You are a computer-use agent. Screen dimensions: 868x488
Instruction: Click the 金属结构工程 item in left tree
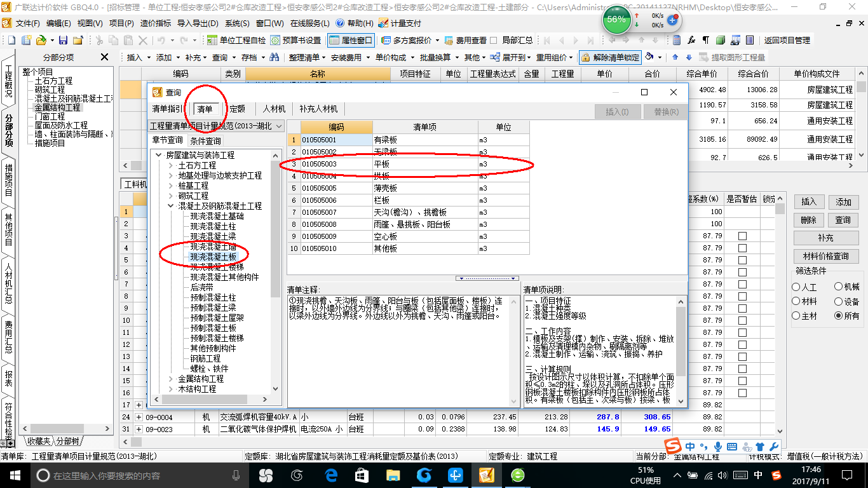58,107
